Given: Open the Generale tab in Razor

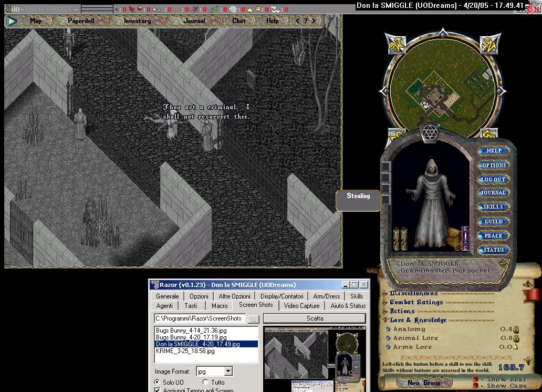Looking at the screenshot, I should [x=168, y=296].
